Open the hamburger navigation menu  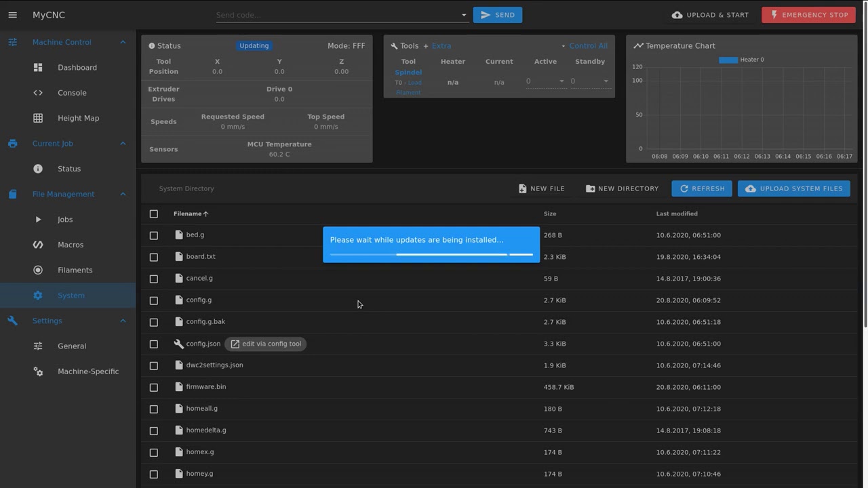[x=12, y=15]
